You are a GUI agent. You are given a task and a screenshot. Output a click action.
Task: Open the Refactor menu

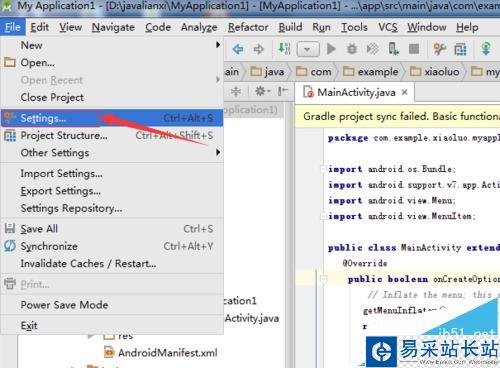248,27
